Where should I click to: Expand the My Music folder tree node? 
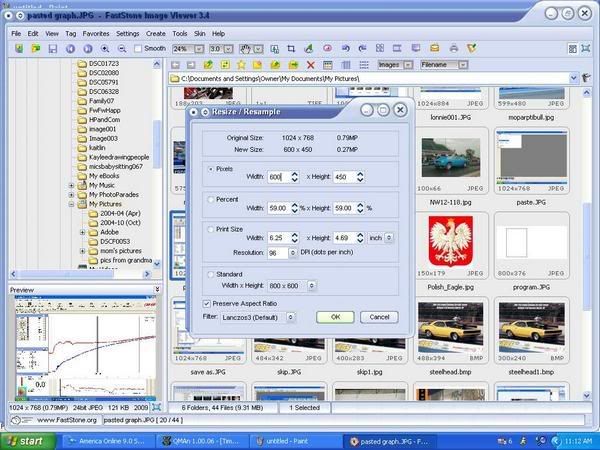coord(72,186)
